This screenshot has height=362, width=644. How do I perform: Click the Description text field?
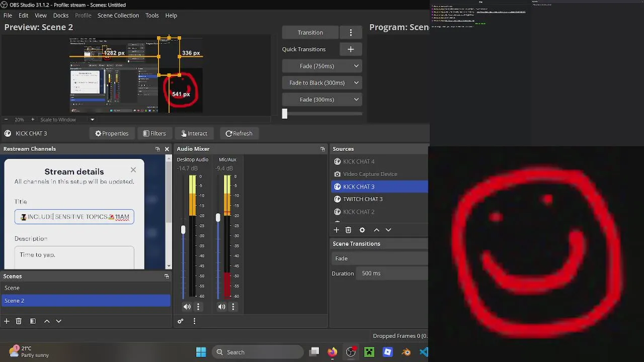pos(74,257)
